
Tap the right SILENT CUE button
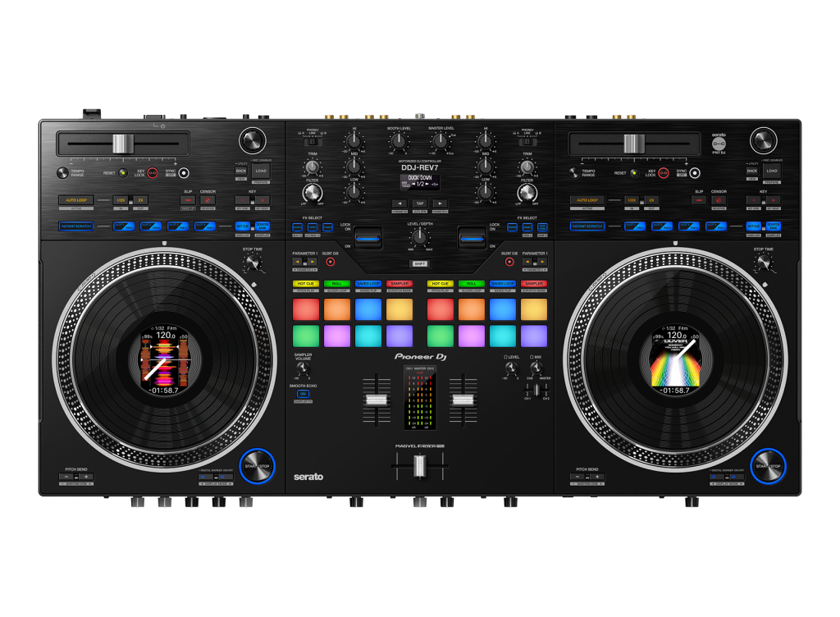pyautogui.click(x=509, y=262)
